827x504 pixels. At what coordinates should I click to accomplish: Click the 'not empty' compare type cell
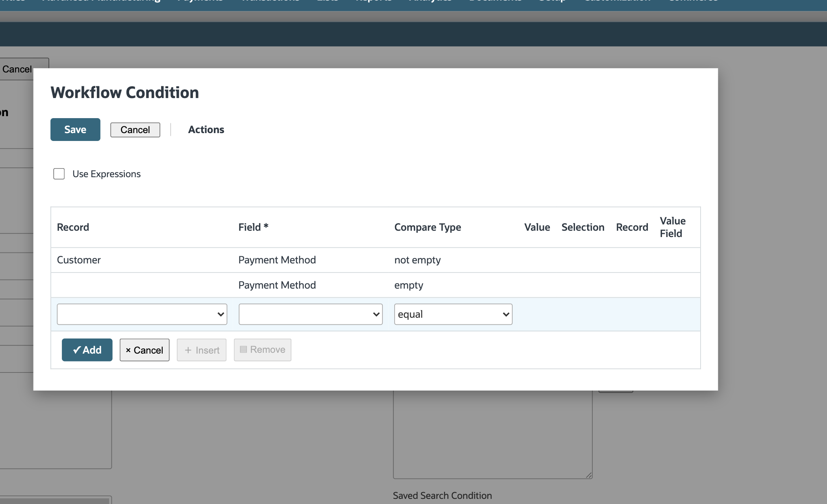coord(417,260)
